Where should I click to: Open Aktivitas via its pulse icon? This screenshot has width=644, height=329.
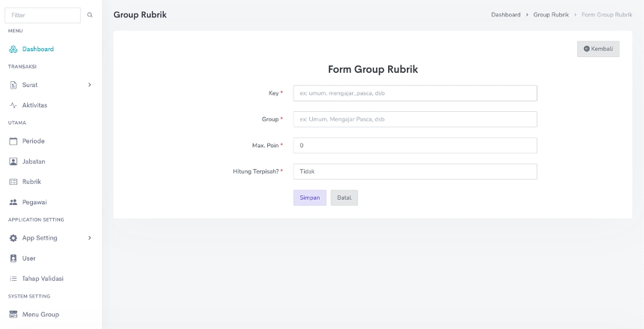pyautogui.click(x=14, y=105)
